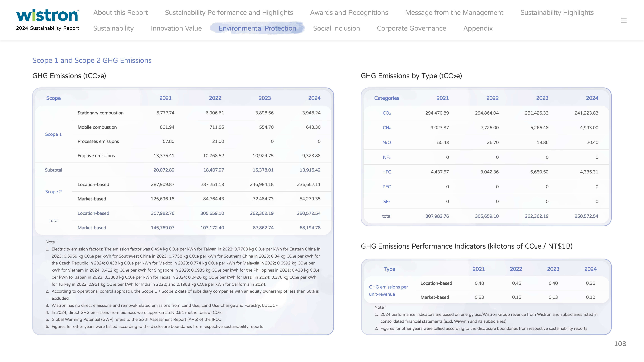Click market-based intensity 0.10 for 2024
The image size is (644, 362).
coord(590,297)
